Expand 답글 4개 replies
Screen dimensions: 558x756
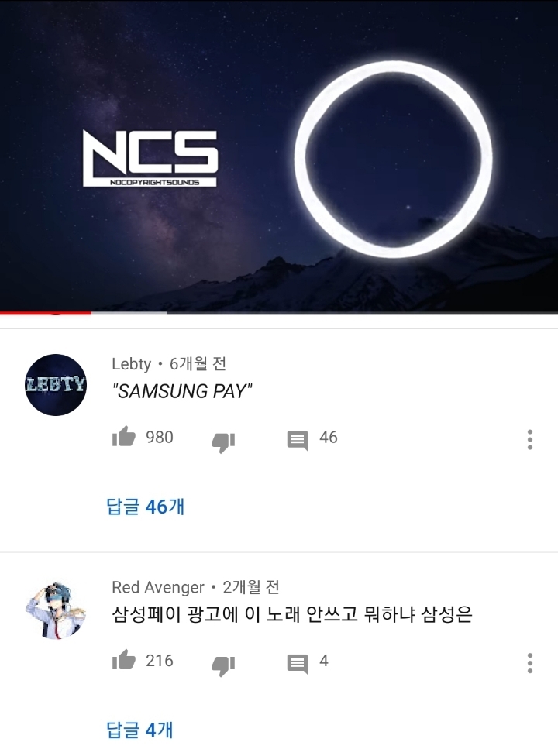pos(139,730)
